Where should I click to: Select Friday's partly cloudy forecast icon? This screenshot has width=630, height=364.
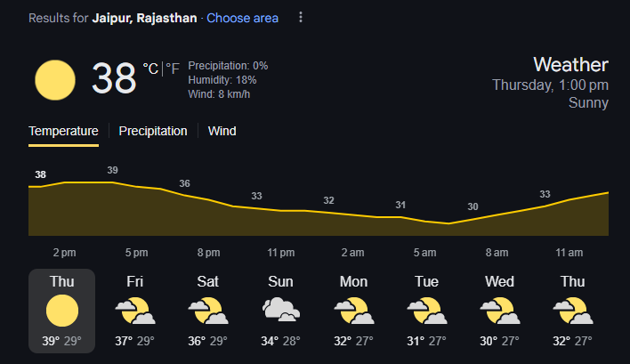point(135,311)
